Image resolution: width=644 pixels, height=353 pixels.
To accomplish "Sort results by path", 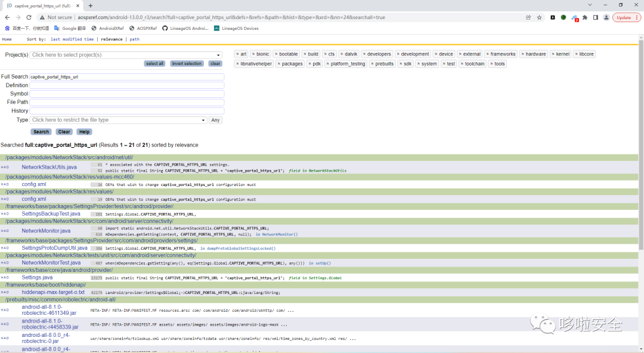I will [x=134, y=39].
